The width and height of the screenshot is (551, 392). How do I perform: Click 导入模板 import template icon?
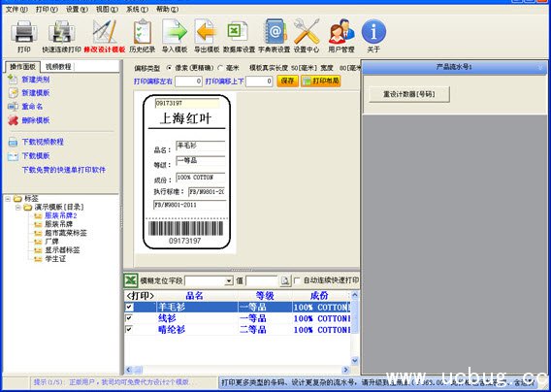point(175,32)
